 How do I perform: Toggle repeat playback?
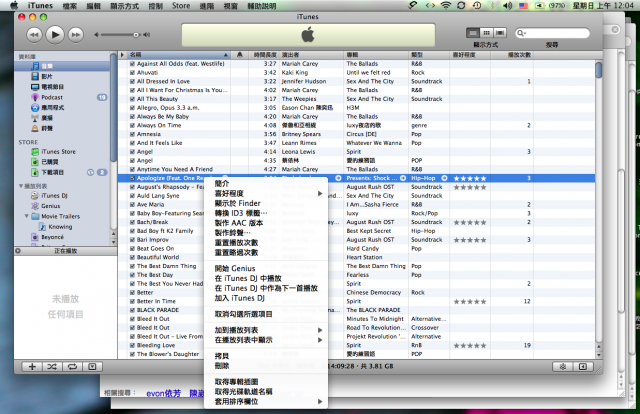pos(72,367)
